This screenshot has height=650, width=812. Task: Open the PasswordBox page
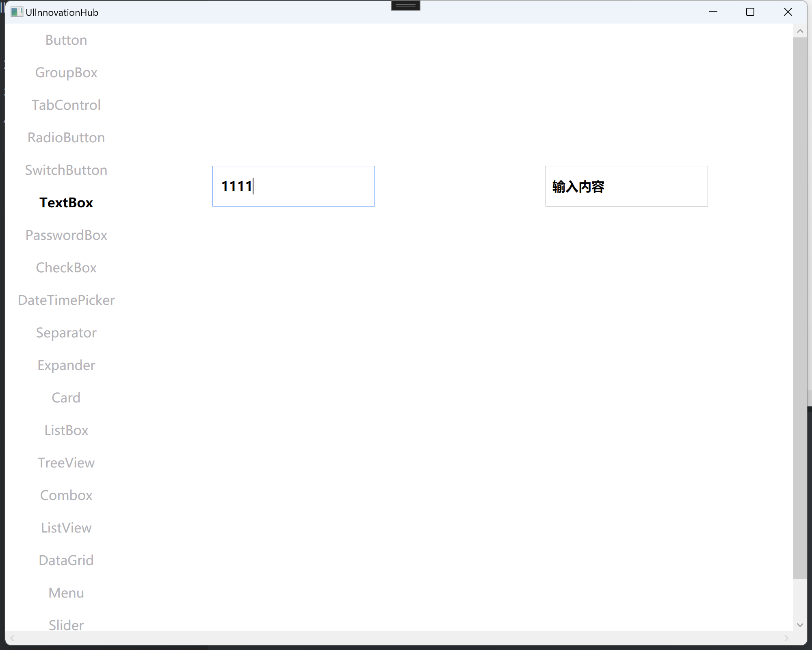click(x=66, y=235)
